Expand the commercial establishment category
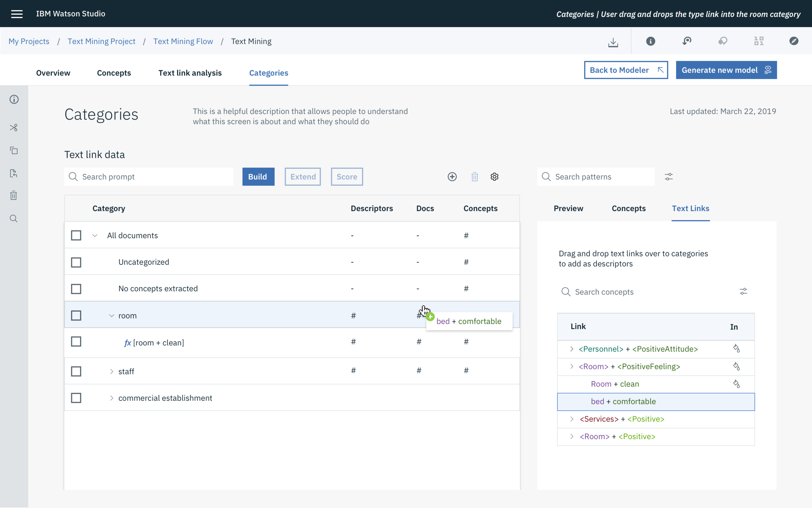This screenshot has width=812, height=508. point(111,398)
